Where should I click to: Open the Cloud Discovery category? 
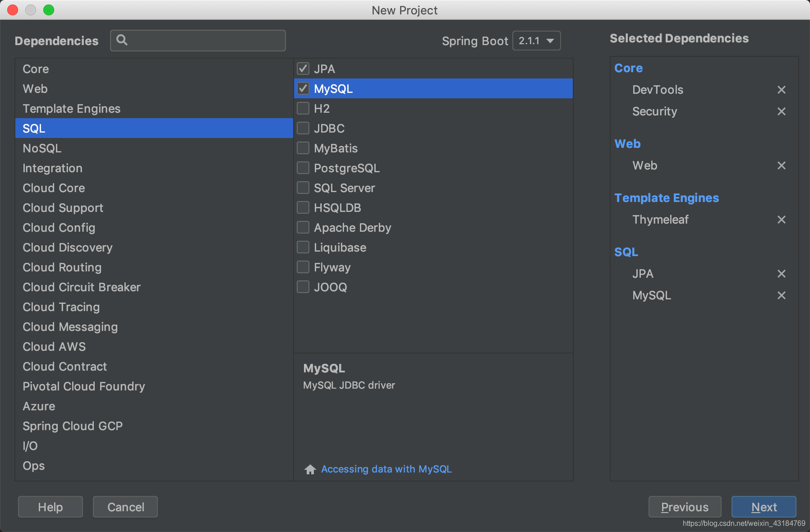154,248
